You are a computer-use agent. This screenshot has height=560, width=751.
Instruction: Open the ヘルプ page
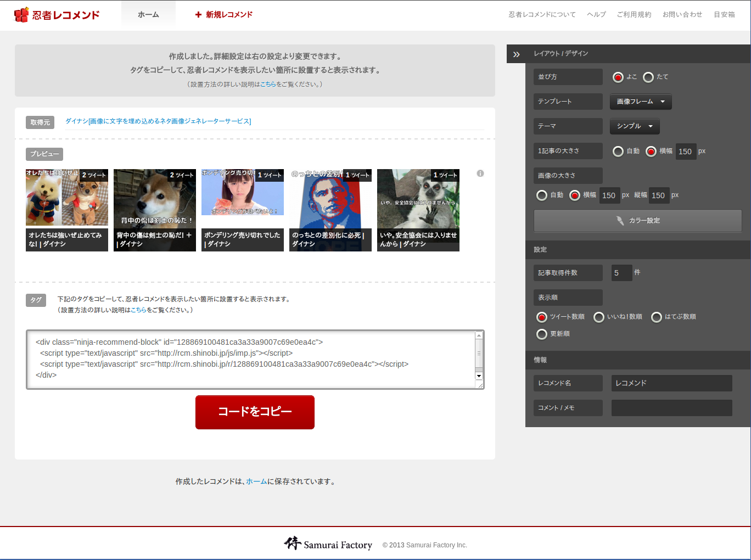596,15
